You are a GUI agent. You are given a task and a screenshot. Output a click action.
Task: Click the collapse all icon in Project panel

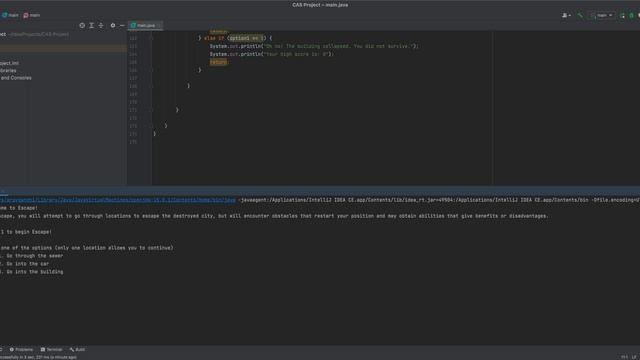101,25
